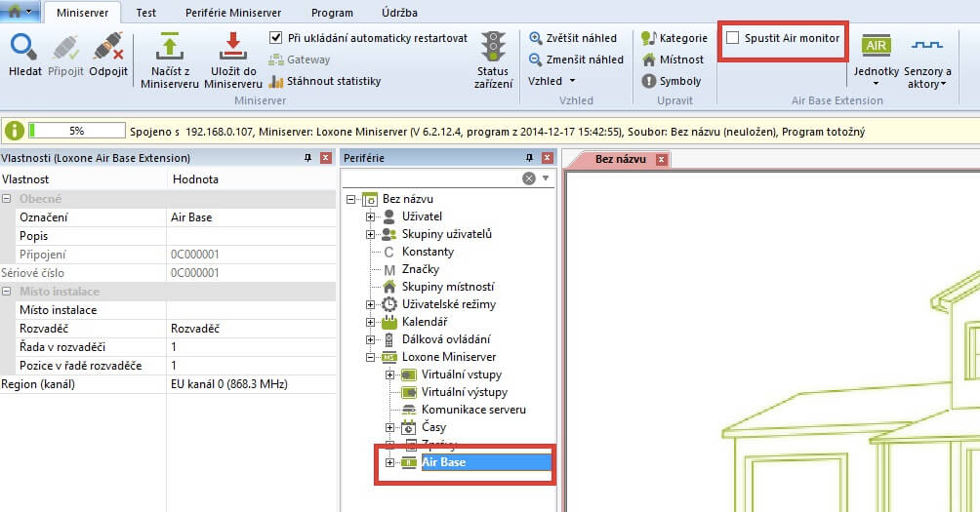
Task: Open the Jednotky dropdown
Action: click(x=876, y=59)
